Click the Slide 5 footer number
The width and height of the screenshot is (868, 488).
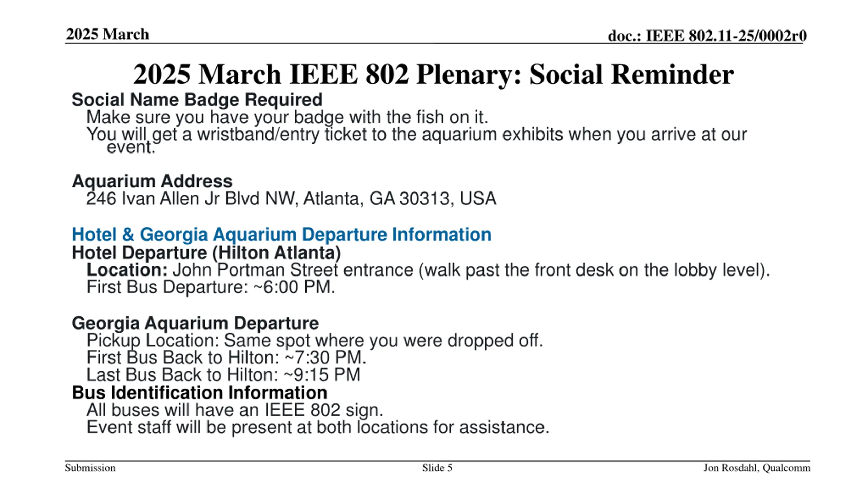point(437,468)
